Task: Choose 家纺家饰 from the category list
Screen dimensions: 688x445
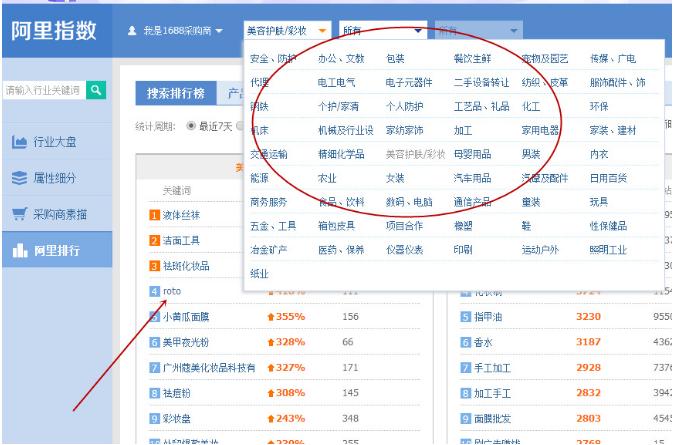Action: click(x=405, y=130)
